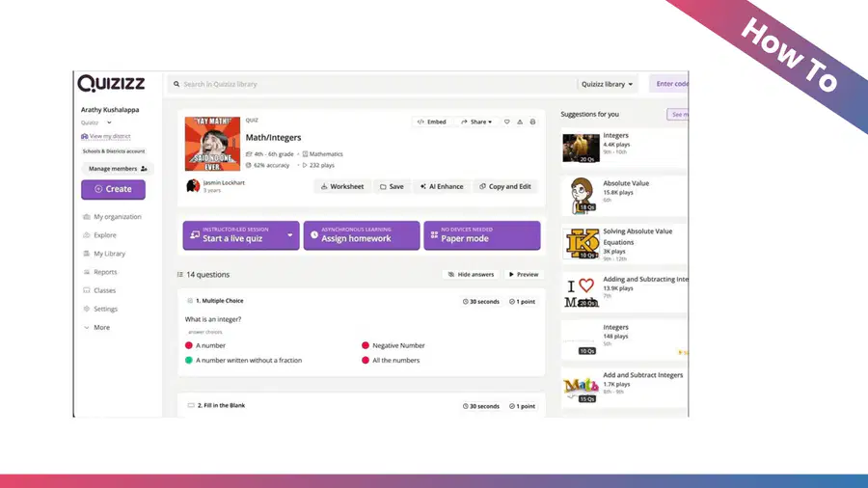
Task: Click the My organization icon
Action: [x=87, y=217]
